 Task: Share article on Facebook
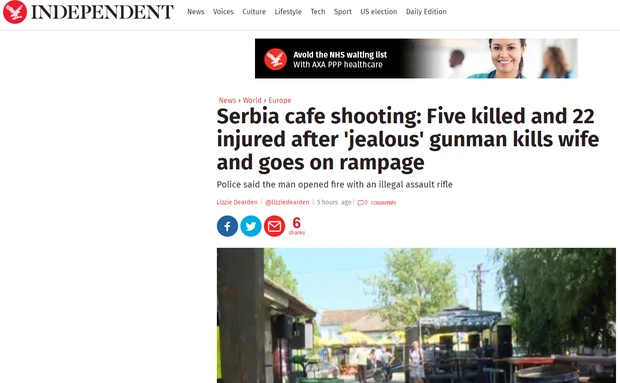[x=227, y=226]
